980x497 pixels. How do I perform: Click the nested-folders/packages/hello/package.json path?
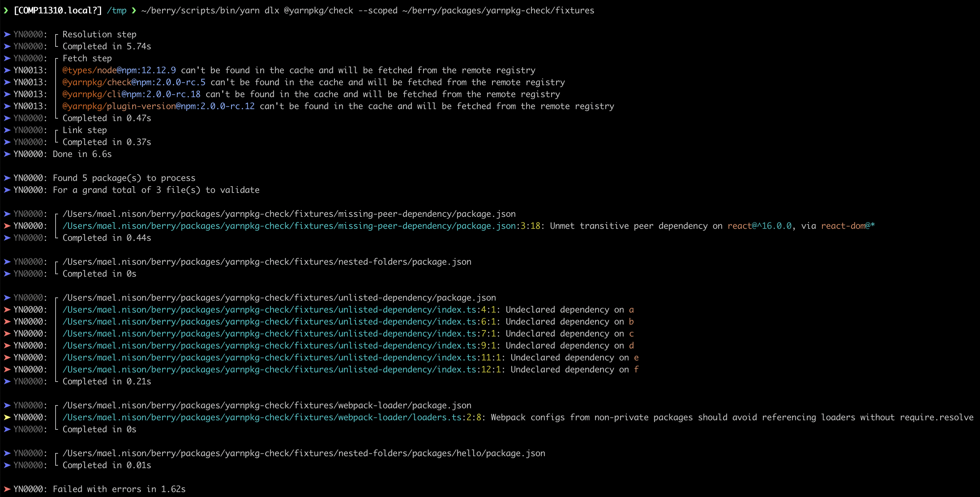[304, 453]
